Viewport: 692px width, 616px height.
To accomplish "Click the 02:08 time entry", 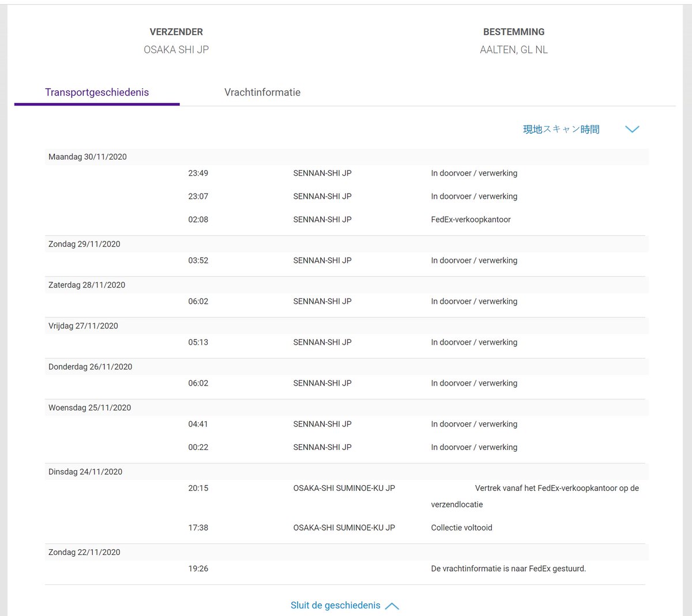I will 198,219.
